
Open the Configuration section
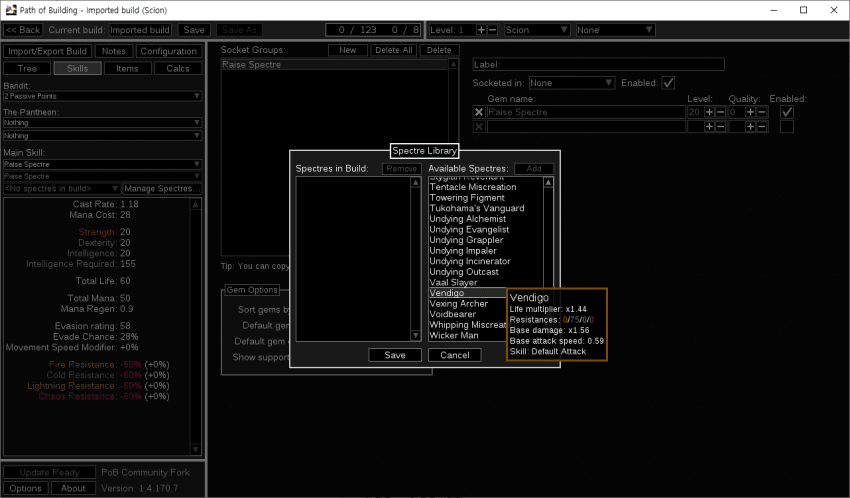(x=169, y=51)
